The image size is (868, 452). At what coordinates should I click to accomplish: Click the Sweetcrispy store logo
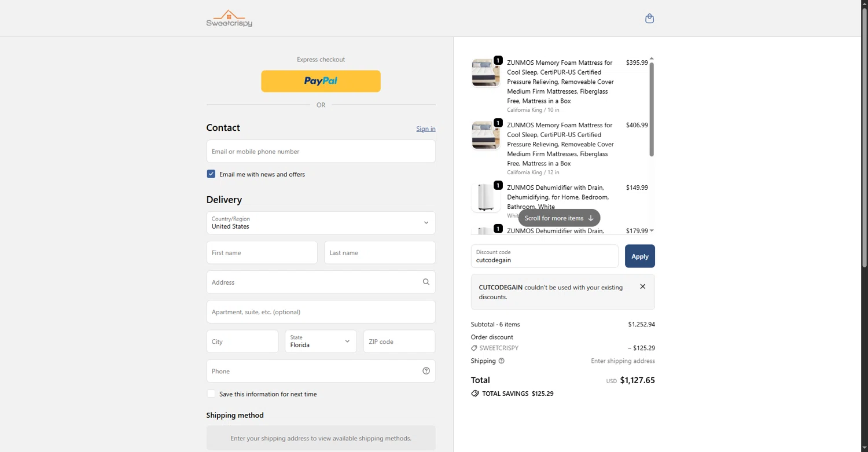coord(229,19)
